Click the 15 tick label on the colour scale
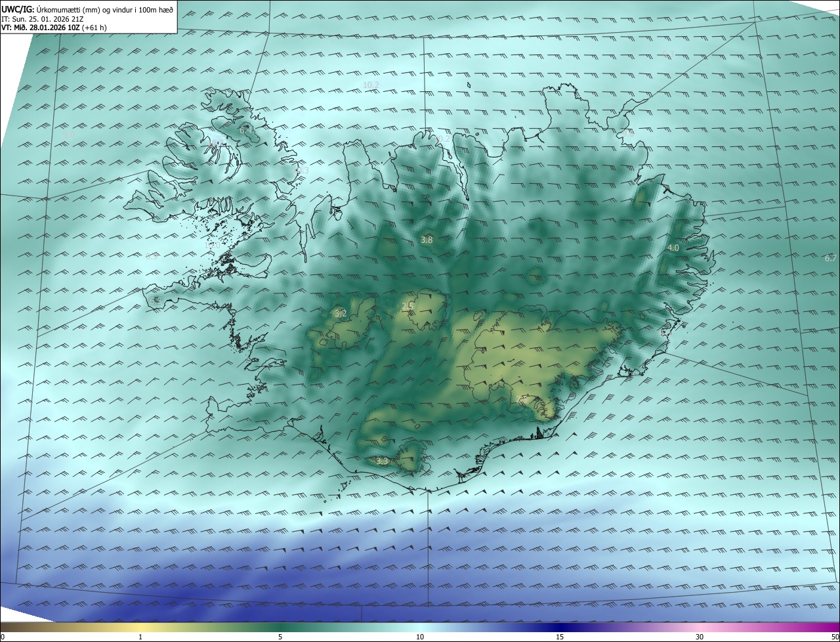 coord(560,637)
